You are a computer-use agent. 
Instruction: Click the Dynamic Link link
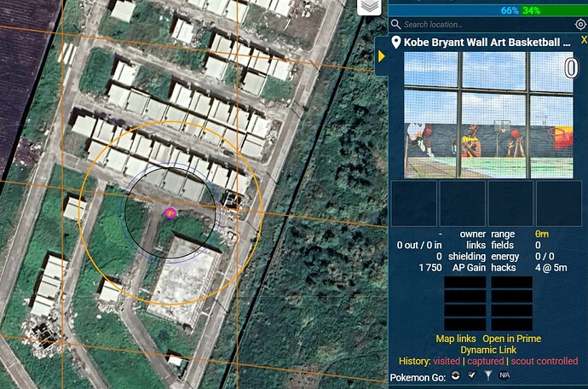(x=488, y=350)
